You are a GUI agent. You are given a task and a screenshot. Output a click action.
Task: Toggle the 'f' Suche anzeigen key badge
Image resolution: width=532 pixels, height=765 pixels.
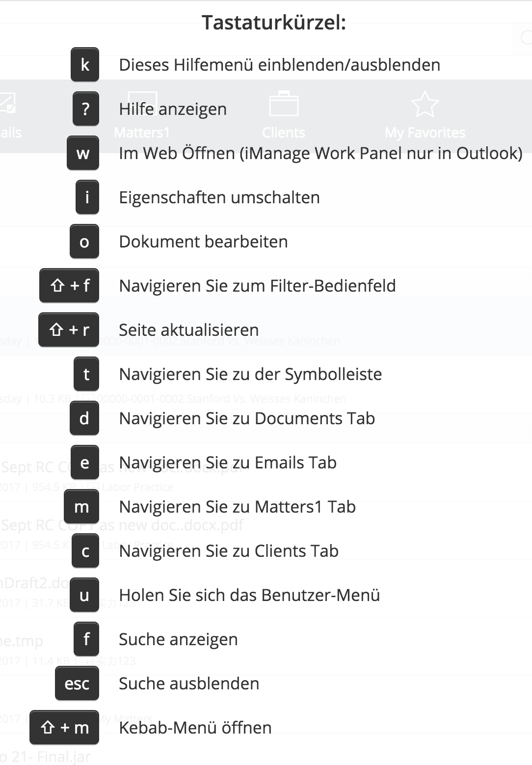[86, 639]
